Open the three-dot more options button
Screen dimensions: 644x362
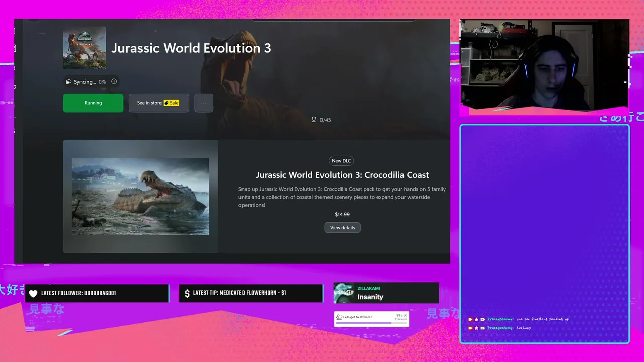click(204, 103)
